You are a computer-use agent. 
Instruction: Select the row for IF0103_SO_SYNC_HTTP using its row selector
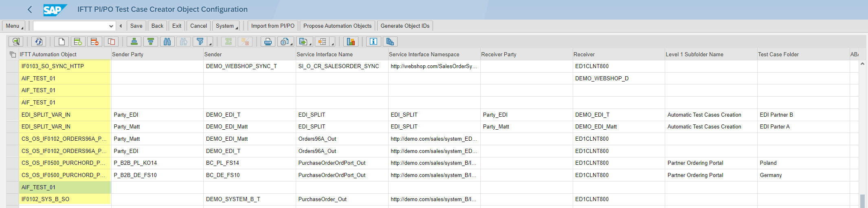[x=13, y=66]
